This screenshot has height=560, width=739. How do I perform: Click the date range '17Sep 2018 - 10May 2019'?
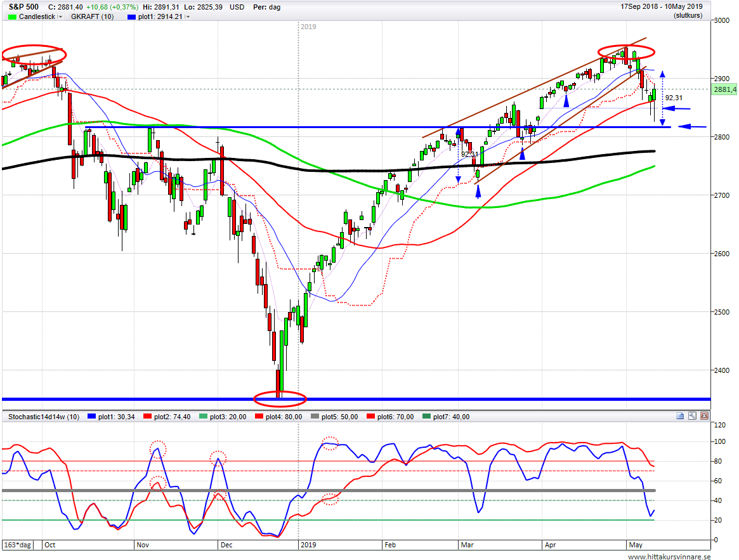[661, 6]
